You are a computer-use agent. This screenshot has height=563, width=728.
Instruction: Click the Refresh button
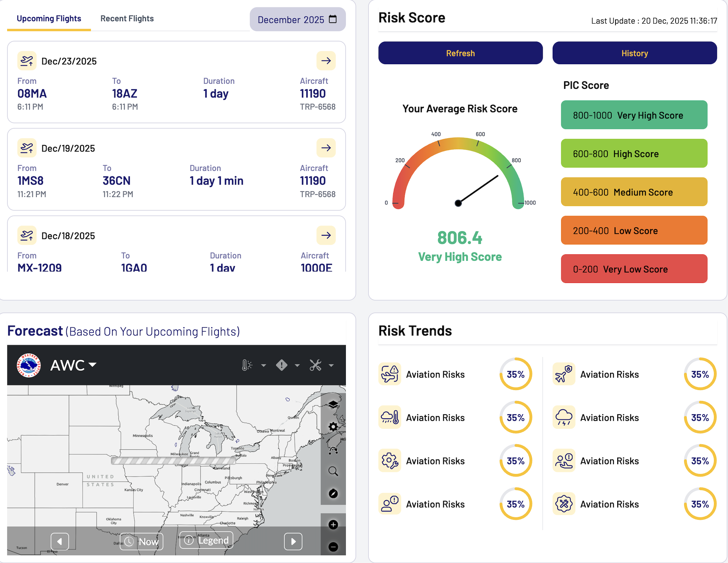pos(460,53)
